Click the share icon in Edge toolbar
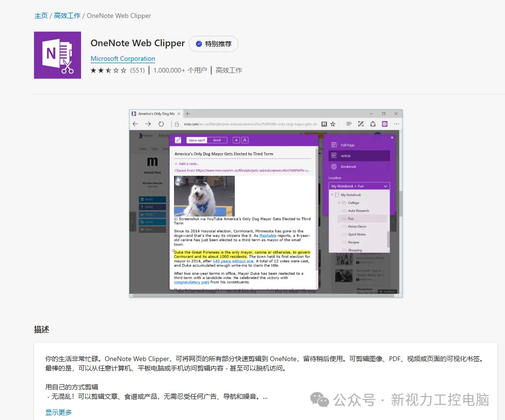Viewport: 505px width, 420px height. 373,124
